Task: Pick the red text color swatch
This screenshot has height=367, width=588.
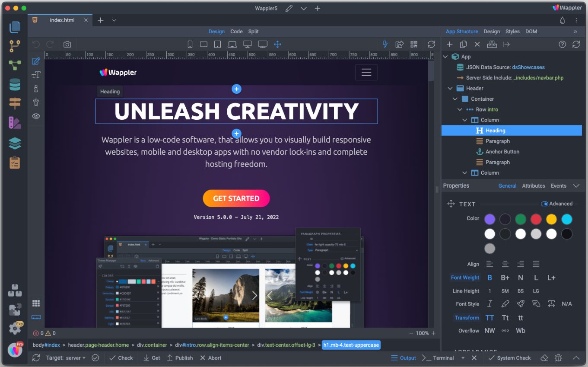Action: click(536, 219)
